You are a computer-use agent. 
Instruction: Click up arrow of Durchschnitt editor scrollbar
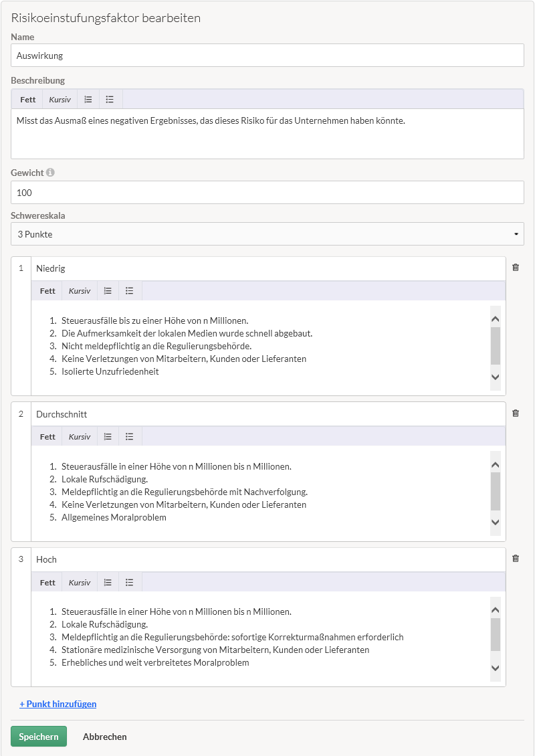495,465
